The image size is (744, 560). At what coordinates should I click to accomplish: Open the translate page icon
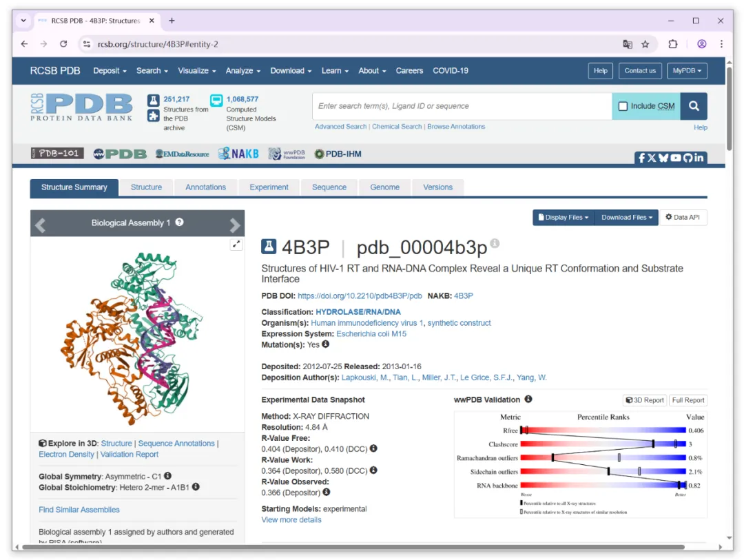coord(628,44)
